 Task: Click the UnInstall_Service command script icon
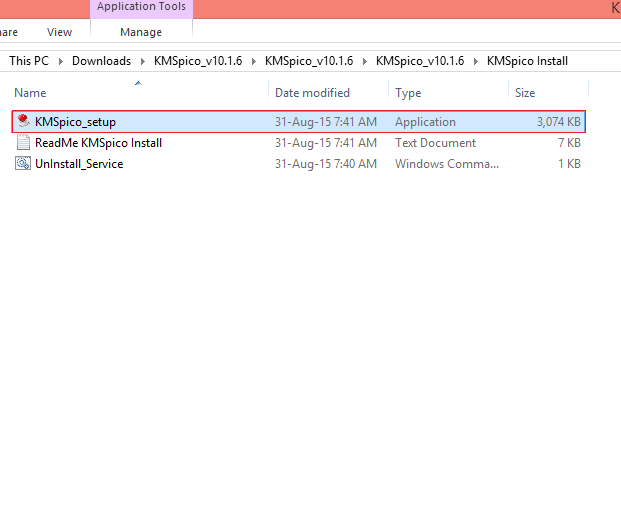[23, 164]
